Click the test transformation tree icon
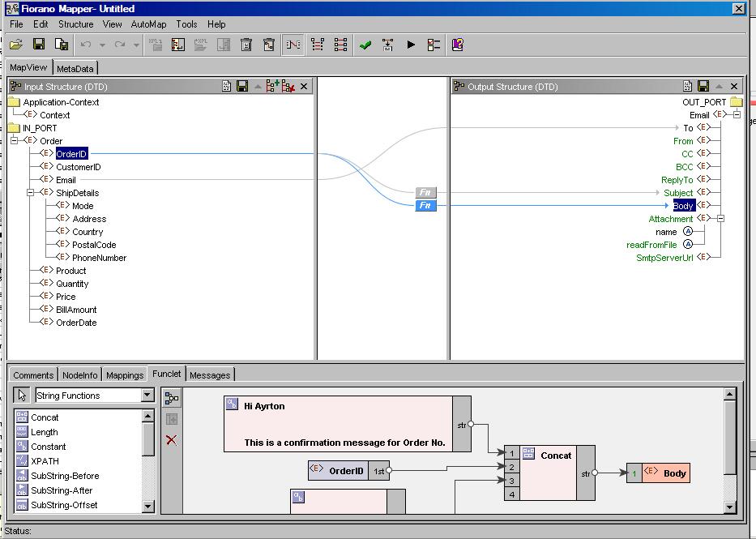Viewport: 756px width, 539px height. (387, 45)
